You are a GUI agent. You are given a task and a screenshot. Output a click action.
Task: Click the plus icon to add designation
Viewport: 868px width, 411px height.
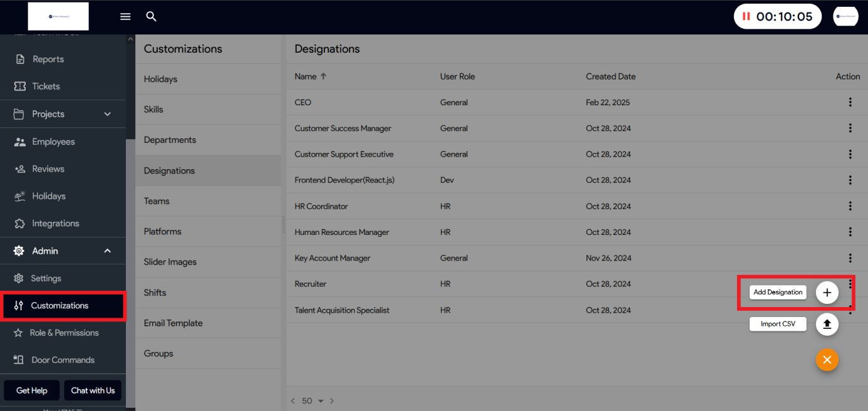[x=827, y=293]
